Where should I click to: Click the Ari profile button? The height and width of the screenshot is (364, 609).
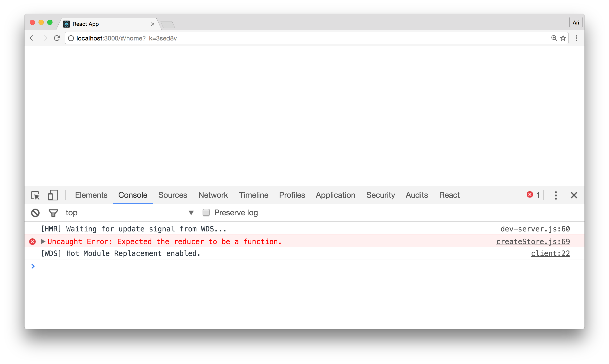click(x=576, y=23)
